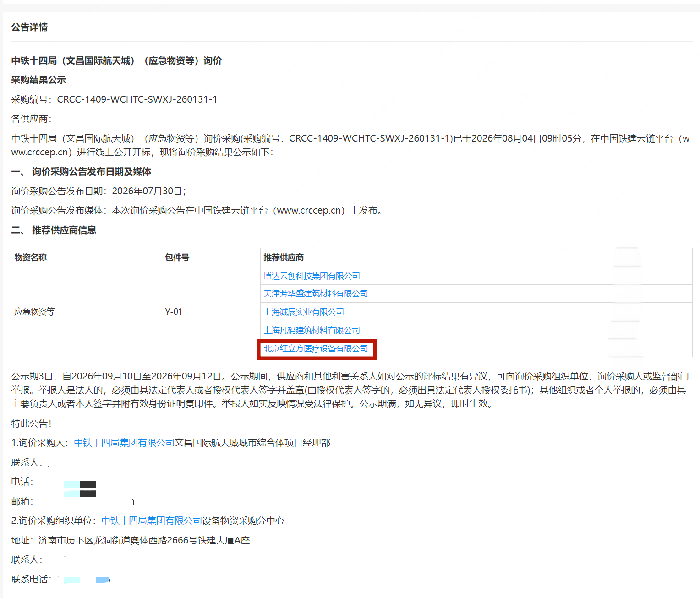Click the 电话 label
700x598 pixels.
pyautogui.click(x=22, y=482)
